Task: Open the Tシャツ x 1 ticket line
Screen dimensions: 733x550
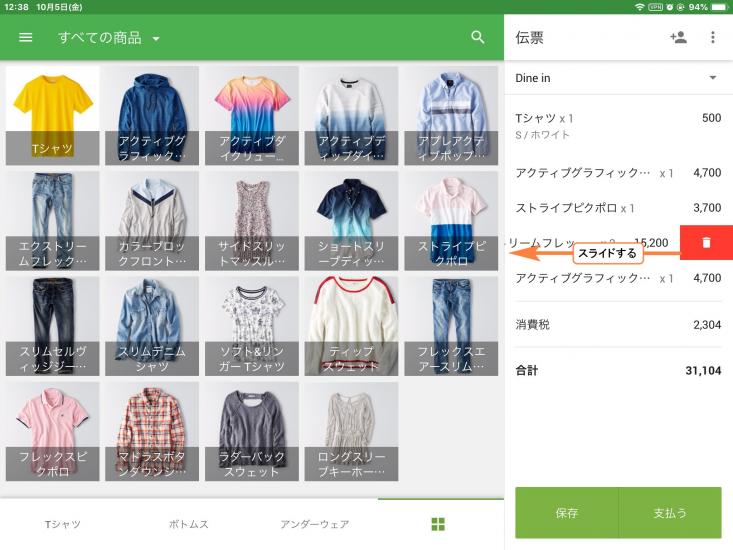Action: tap(618, 126)
